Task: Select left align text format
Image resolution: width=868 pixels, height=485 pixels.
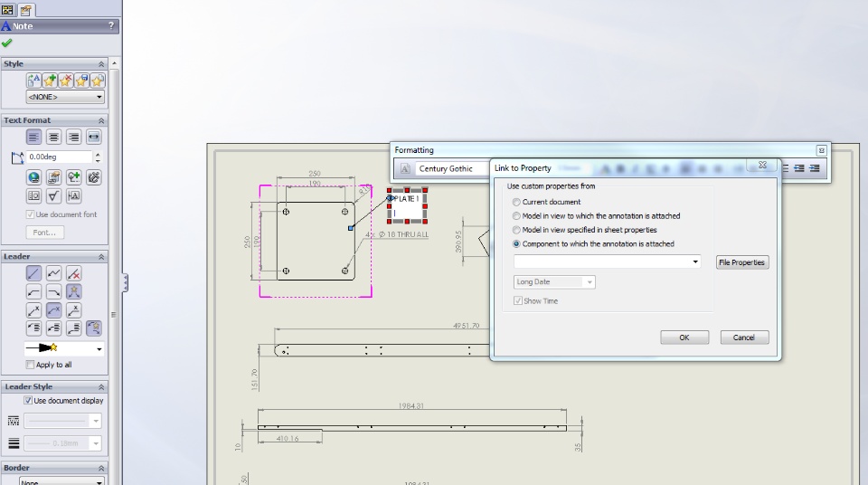Action: point(33,137)
